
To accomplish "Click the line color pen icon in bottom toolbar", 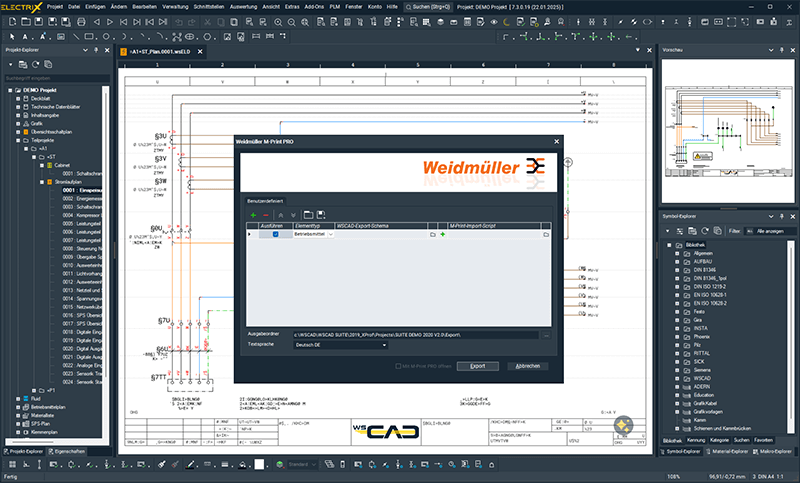I will tap(191, 465).
